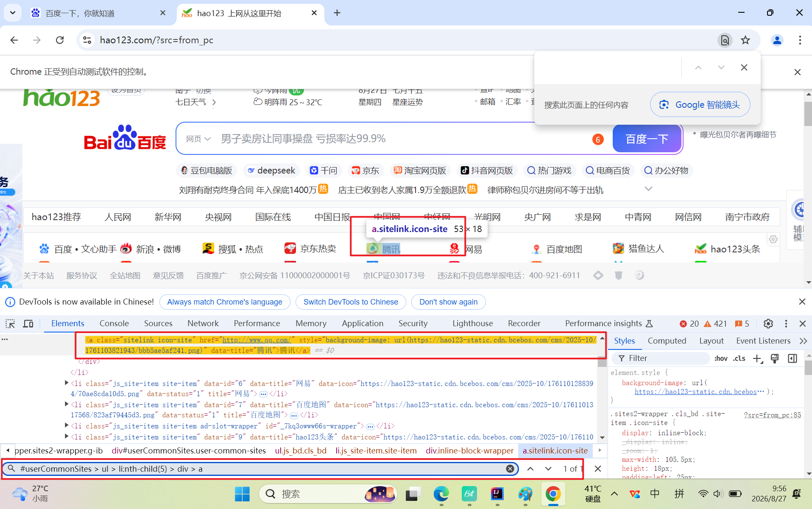Bookmark this page with the star icon
This screenshot has width=812, height=509.
coord(745,40)
